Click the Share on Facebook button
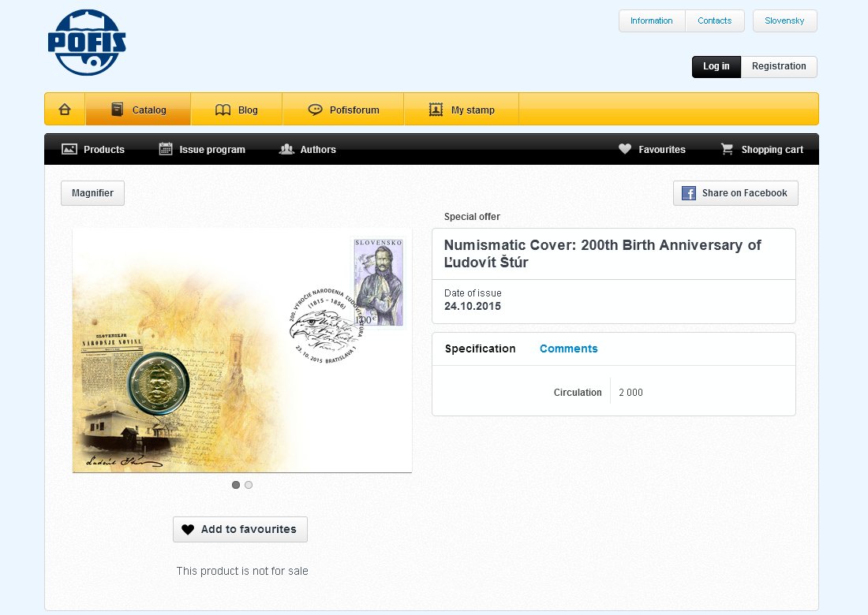 [x=735, y=193]
